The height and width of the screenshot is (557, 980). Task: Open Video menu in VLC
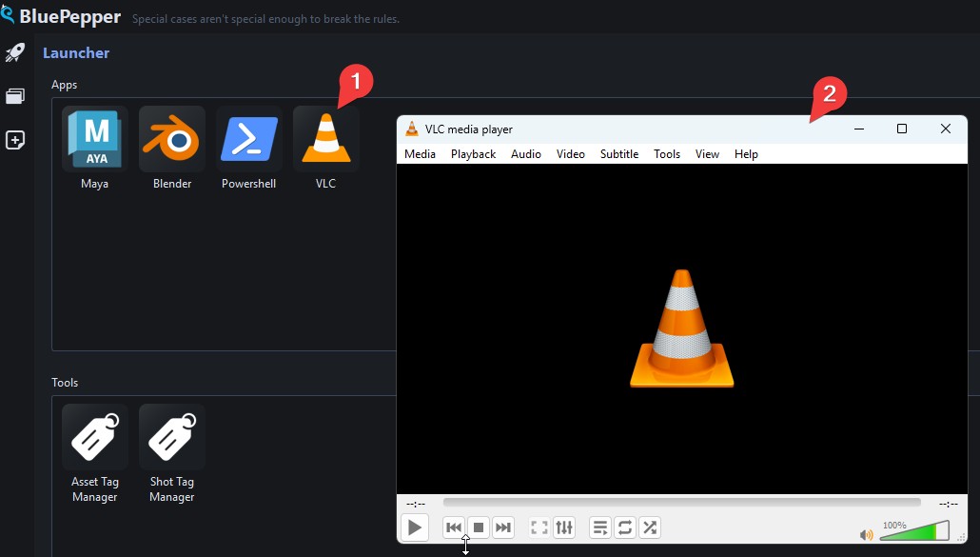[x=571, y=154]
